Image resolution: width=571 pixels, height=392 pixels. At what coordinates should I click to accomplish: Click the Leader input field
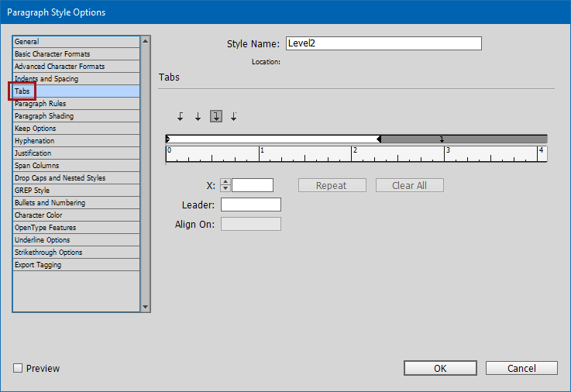(x=251, y=205)
